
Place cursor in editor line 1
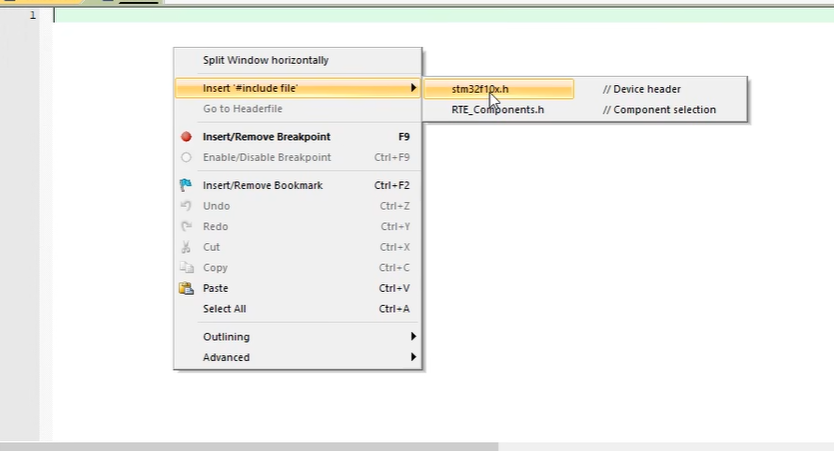(444, 15)
